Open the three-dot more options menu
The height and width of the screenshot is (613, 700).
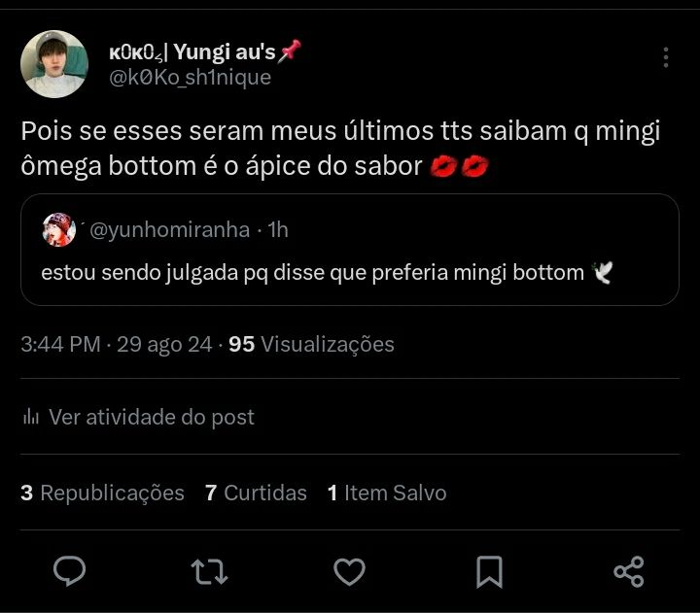[x=666, y=58]
